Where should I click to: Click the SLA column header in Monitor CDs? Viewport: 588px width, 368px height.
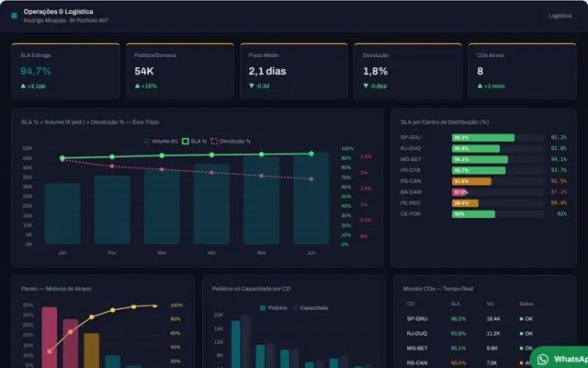click(x=456, y=304)
